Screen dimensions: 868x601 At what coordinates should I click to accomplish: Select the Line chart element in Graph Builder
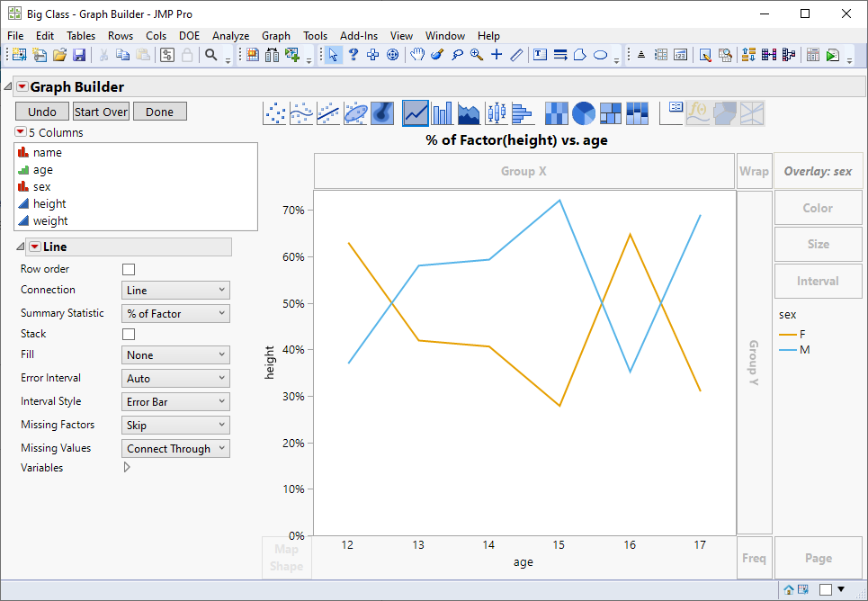coord(414,112)
